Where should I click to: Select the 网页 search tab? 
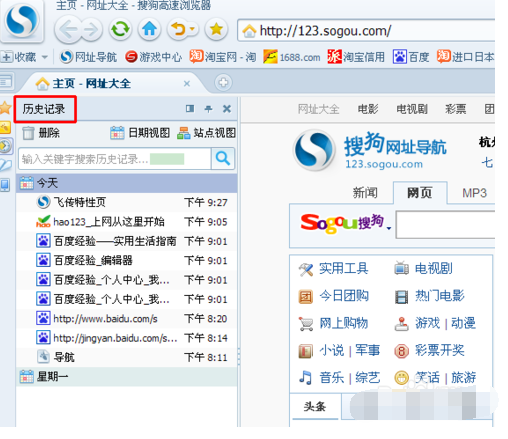420,193
